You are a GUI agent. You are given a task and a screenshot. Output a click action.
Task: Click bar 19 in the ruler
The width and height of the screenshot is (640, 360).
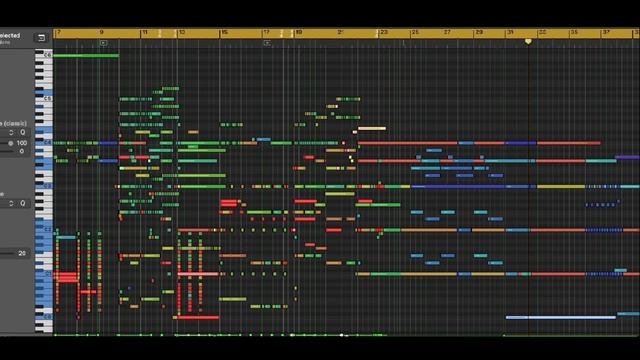tap(299, 32)
